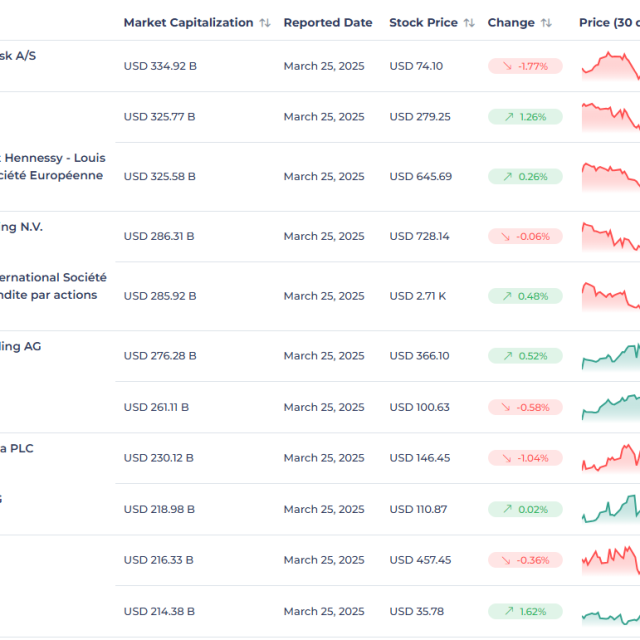Click the up arrow in 1.26% badge
Screen dimensions: 640x640
pyautogui.click(x=509, y=117)
